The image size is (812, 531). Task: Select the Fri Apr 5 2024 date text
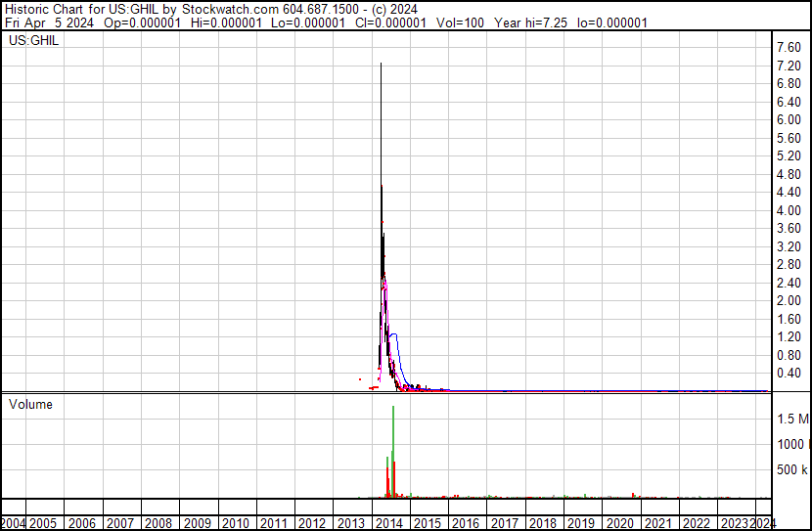point(49,22)
